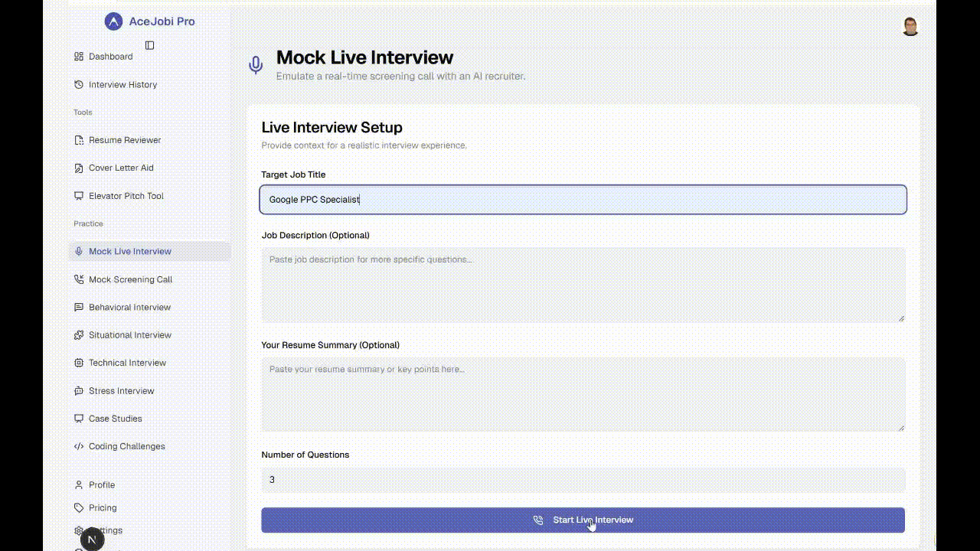The image size is (980, 551).
Task: Open Interview History from sidebar
Action: tap(122, 85)
